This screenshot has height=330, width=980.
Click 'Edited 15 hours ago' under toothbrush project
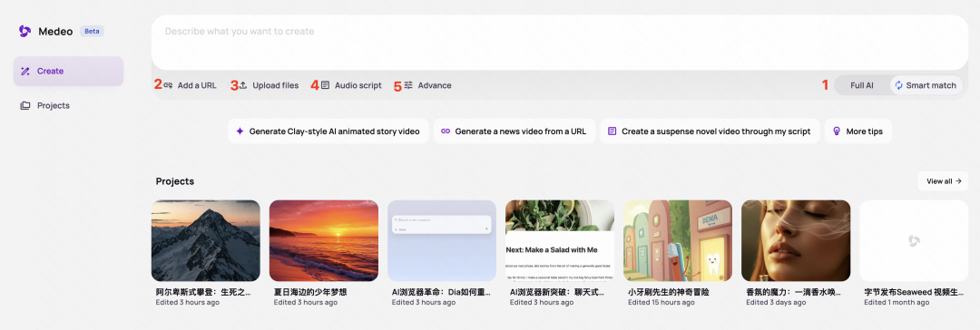pyautogui.click(x=661, y=303)
